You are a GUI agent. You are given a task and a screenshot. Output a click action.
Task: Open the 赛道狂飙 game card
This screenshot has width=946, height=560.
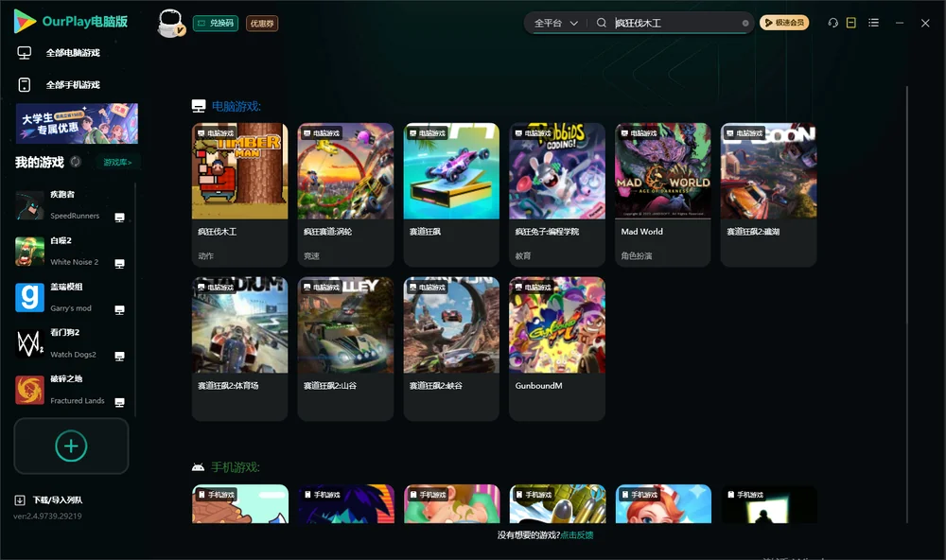point(451,194)
